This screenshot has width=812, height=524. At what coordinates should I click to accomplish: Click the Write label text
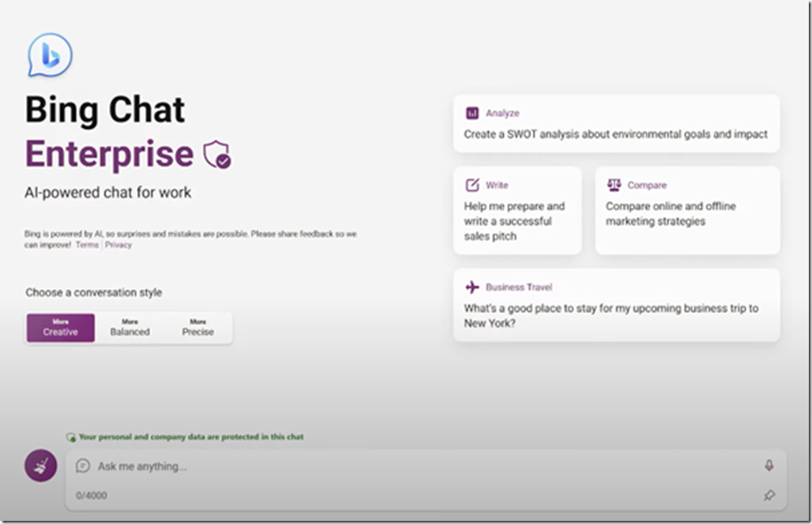[x=497, y=185]
